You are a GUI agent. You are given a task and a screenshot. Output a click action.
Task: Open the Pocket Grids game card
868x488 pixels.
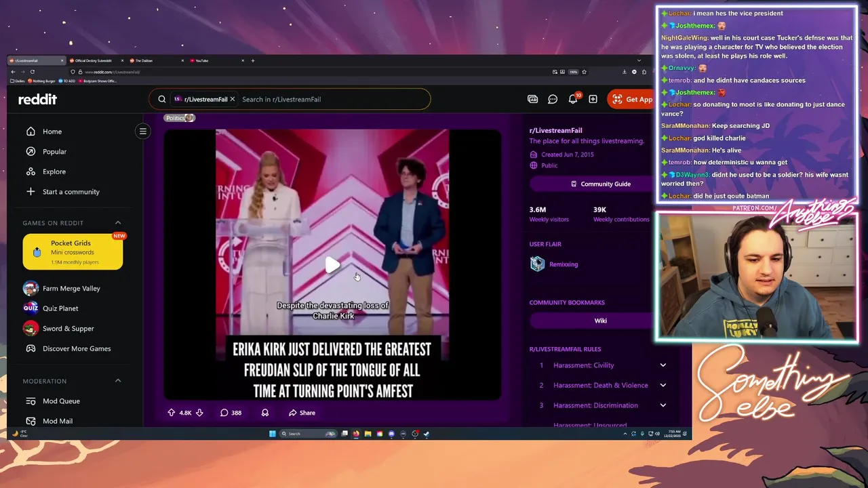tap(73, 252)
